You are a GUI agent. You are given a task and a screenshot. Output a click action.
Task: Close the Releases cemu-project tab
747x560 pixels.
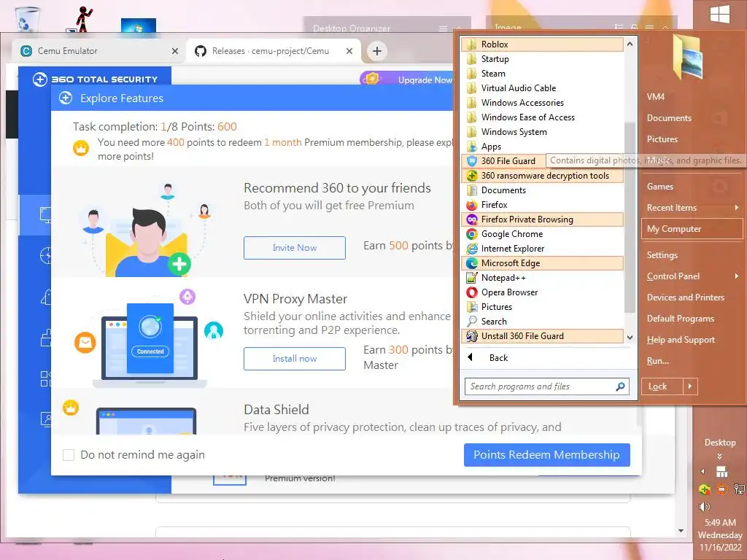349,51
